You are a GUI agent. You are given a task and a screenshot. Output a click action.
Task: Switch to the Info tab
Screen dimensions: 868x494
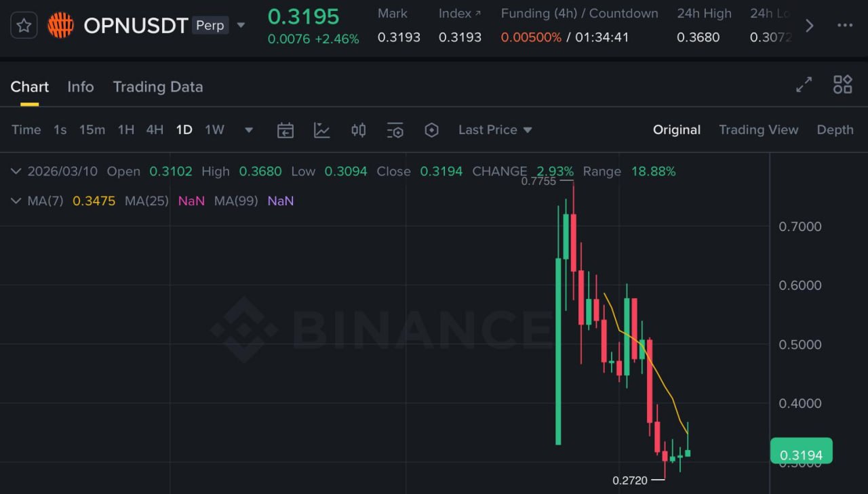pyautogui.click(x=81, y=87)
